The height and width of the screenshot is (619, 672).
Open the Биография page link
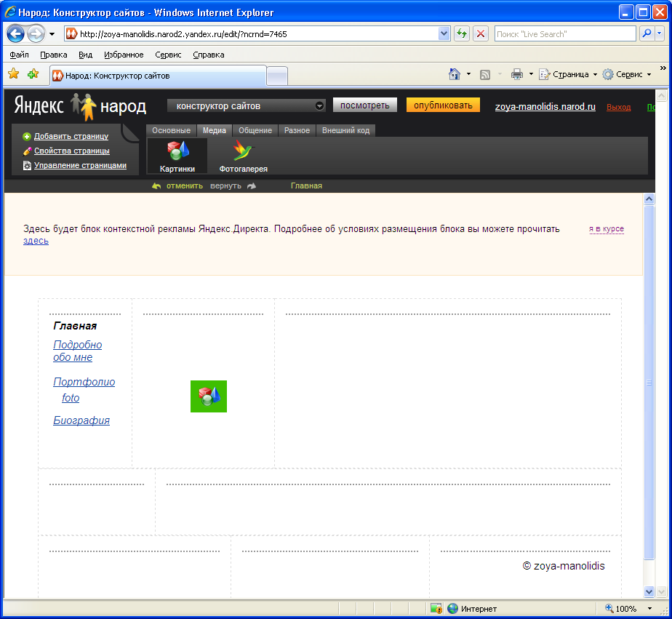coord(81,420)
